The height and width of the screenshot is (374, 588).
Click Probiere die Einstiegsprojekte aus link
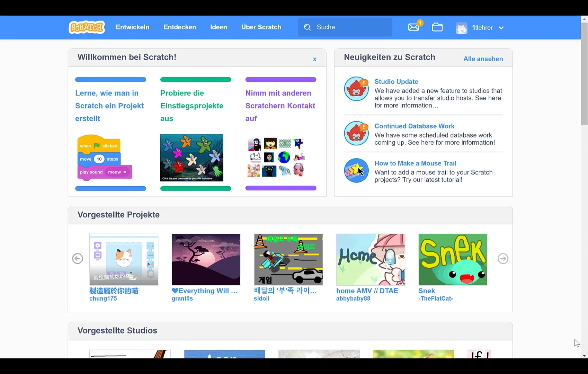[x=191, y=106]
